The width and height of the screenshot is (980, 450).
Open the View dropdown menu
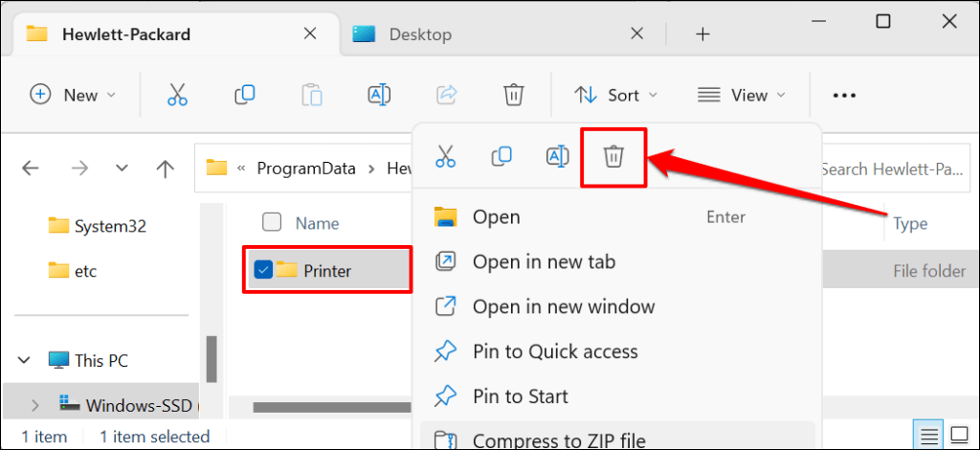pos(741,95)
